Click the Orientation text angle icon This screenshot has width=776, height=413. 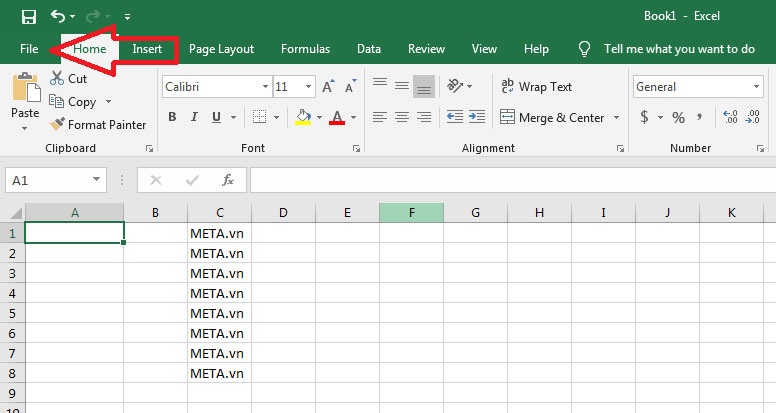[x=455, y=86]
